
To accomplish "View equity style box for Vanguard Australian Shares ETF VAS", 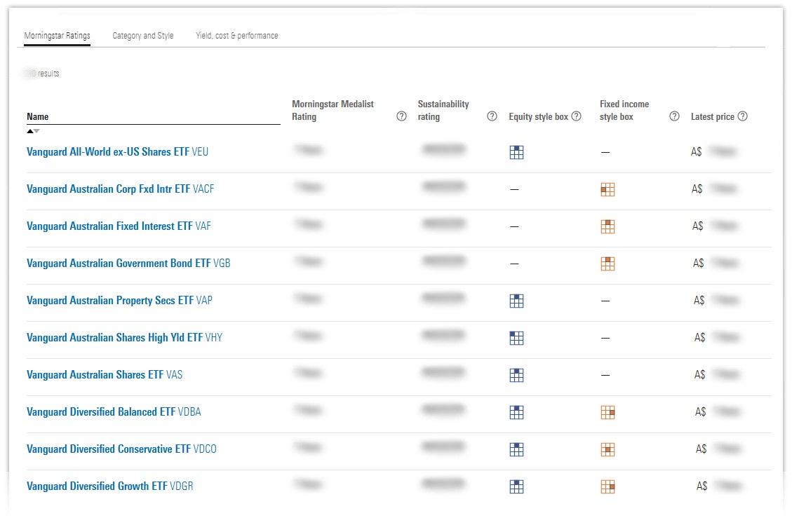I will [517, 375].
